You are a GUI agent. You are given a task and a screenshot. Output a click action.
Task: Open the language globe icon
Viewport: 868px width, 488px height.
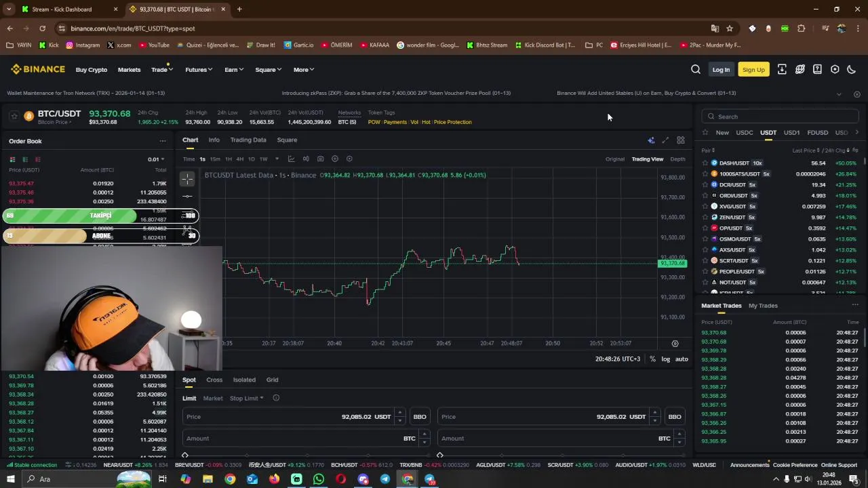800,69
